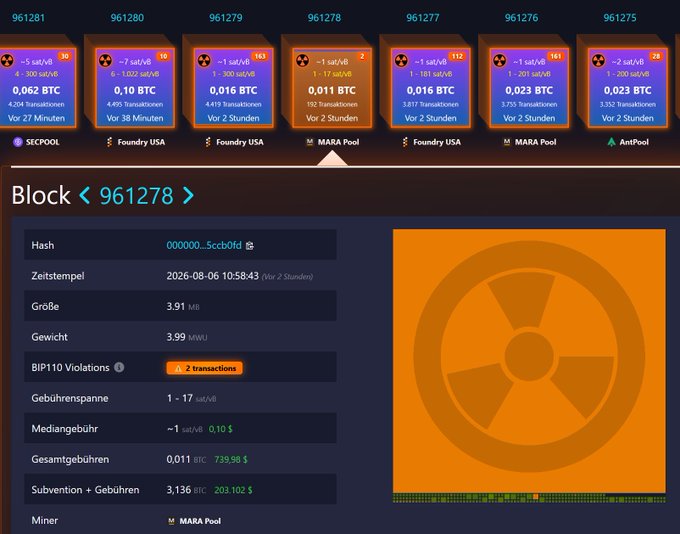Screen dimensions: 680x534
Task: Open Foundry USA pool under block 961279
Action: point(234,142)
